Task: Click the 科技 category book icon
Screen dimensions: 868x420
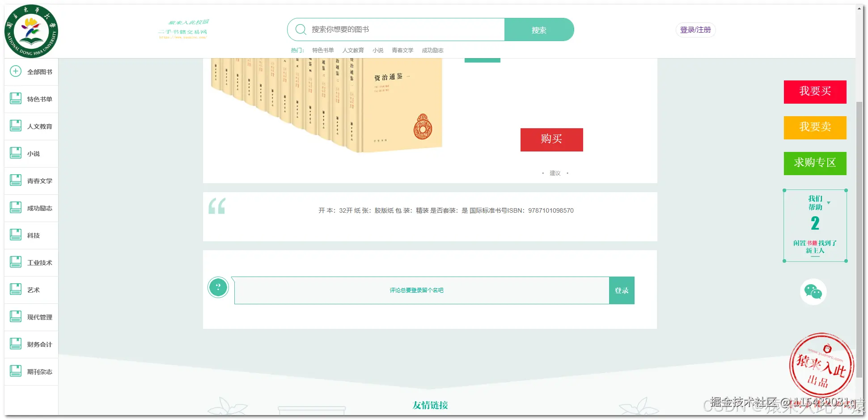Action: [x=16, y=235]
